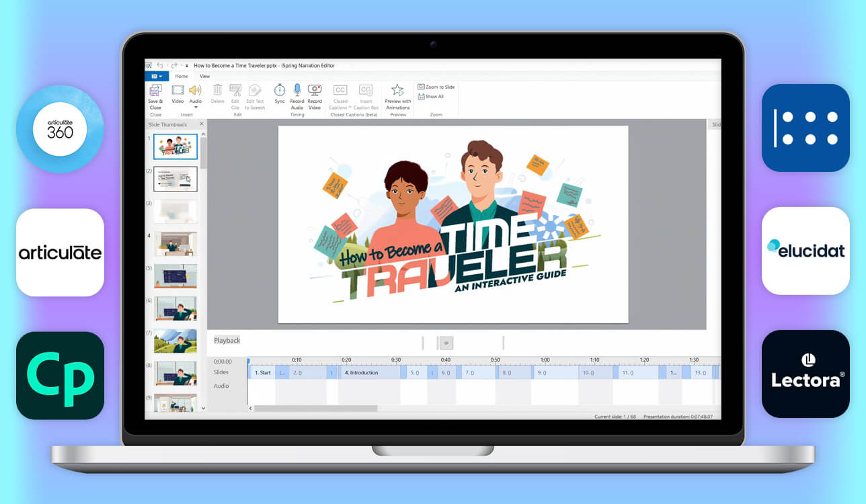866x504 pixels.
Task: Click the Elucidat logo tile
Action: (x=805, y=251)
